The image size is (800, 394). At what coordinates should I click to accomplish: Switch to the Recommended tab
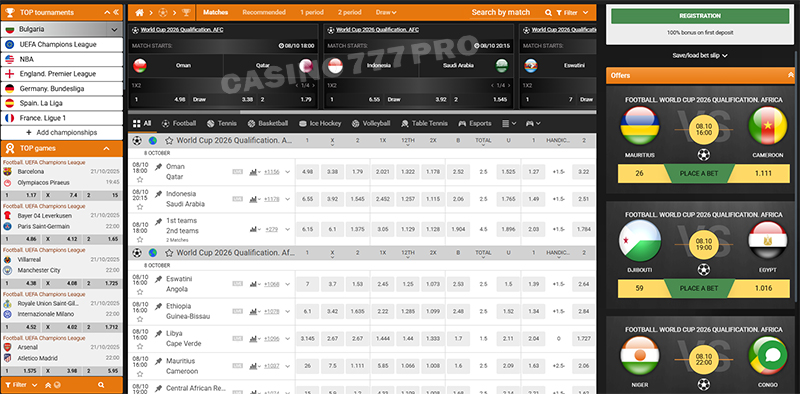point(264,12)
